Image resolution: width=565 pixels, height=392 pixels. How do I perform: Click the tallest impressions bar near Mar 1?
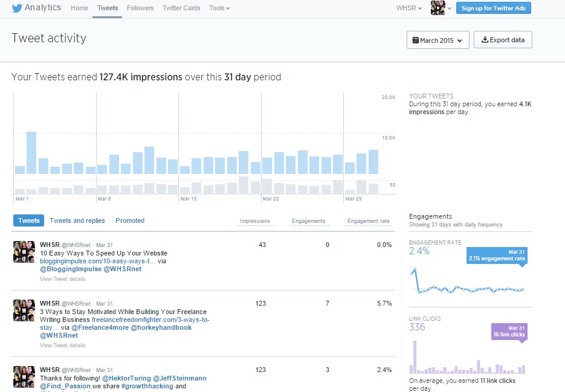click(x=31, y=152)
